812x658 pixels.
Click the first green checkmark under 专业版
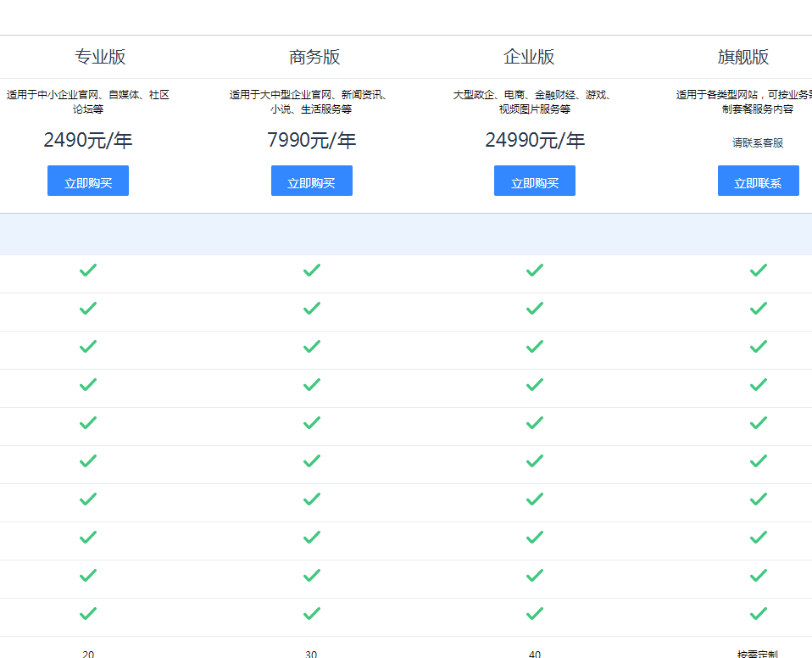87,270
